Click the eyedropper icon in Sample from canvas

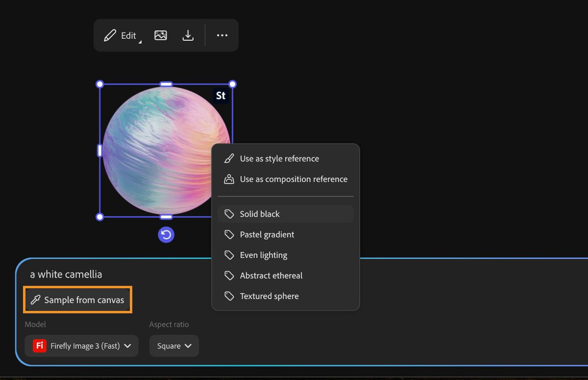[35, 300]
